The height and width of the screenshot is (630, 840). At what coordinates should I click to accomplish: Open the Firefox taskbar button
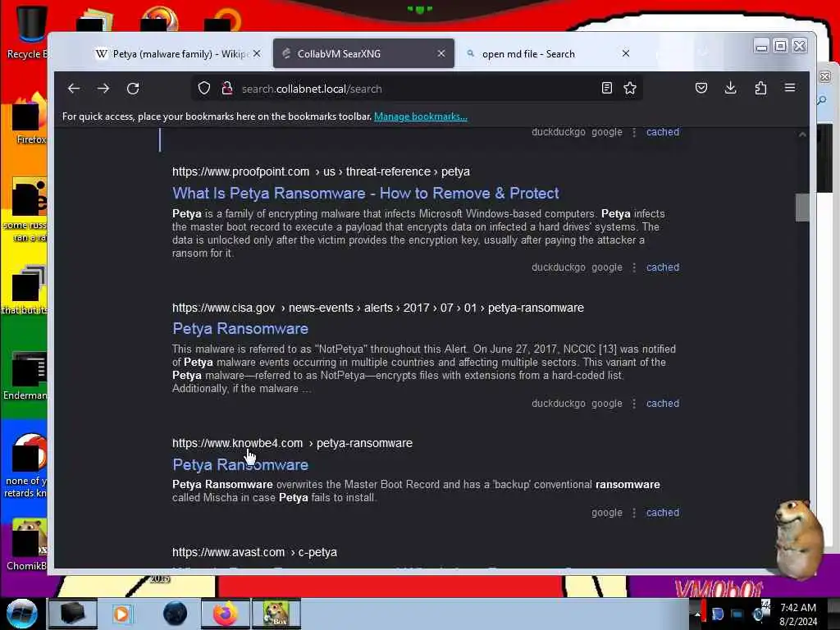click(x=226, y=614)
